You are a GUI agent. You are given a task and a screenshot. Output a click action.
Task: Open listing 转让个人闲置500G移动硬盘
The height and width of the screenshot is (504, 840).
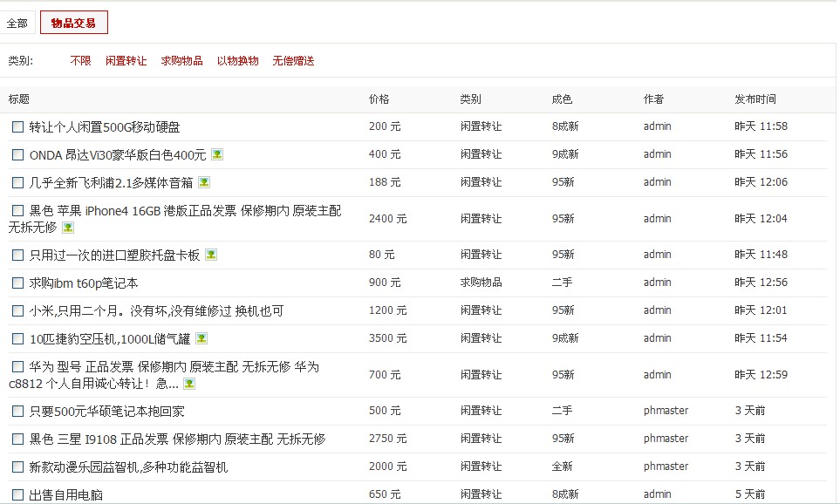click(x=105, y=127)
